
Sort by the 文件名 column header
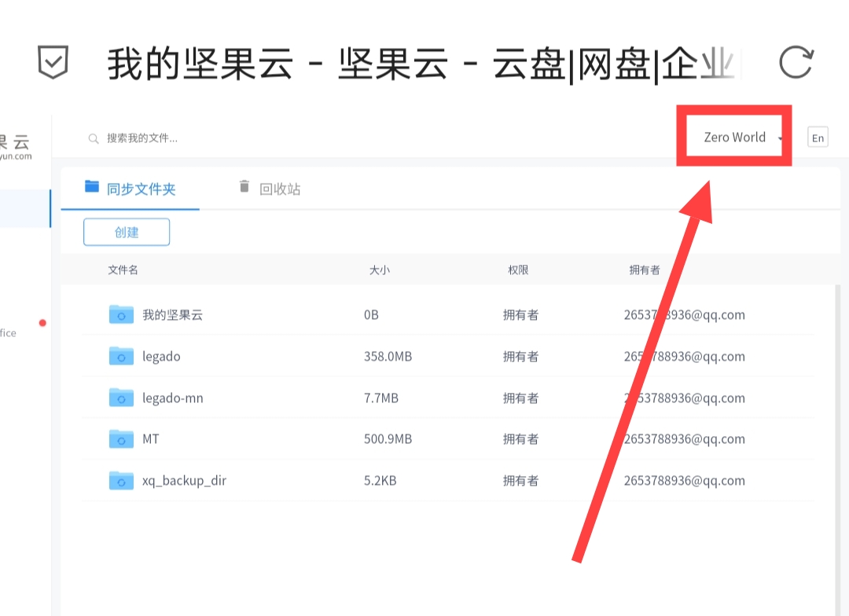click(x=123, y=269)
